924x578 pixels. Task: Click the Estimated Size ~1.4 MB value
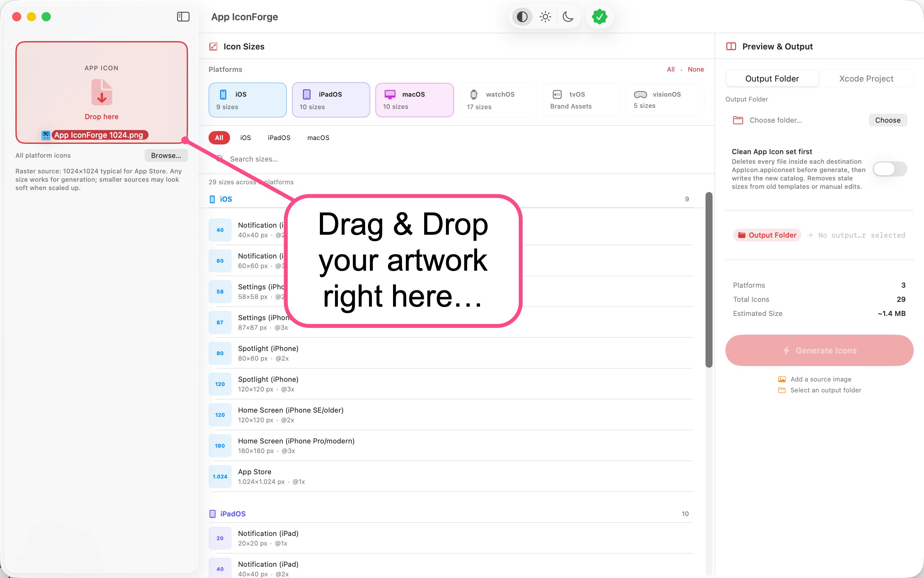coord(892,314)
